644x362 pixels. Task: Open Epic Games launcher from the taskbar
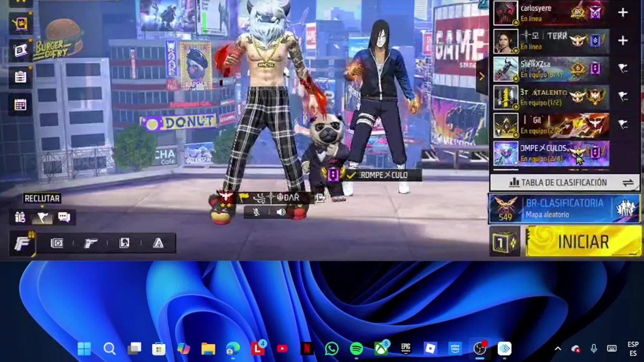[x=406, y=348]
